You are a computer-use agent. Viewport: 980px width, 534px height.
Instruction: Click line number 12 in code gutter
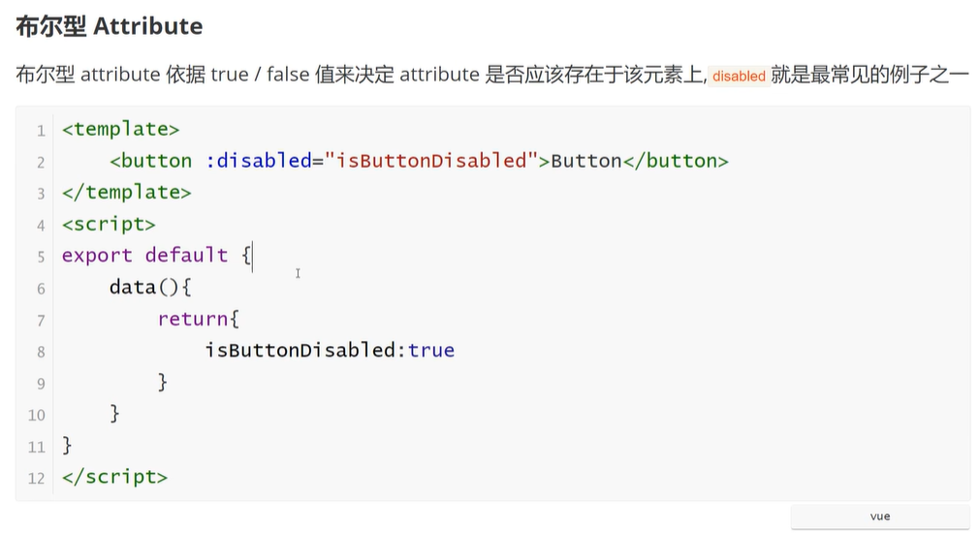(37, 479)
